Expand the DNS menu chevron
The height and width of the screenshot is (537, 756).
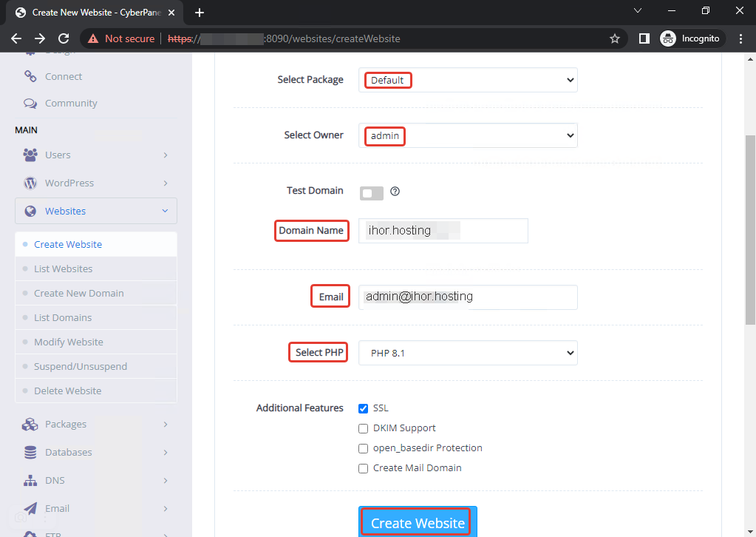click(166, 480)
